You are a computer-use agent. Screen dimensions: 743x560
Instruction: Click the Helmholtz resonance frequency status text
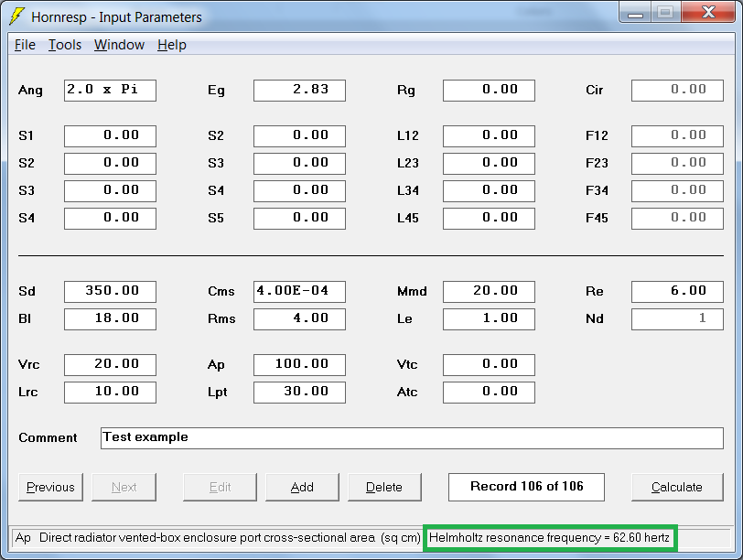[550, 538]
